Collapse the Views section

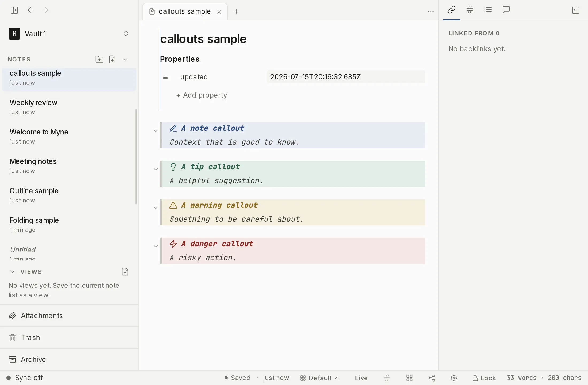click(x=12, y=272)
